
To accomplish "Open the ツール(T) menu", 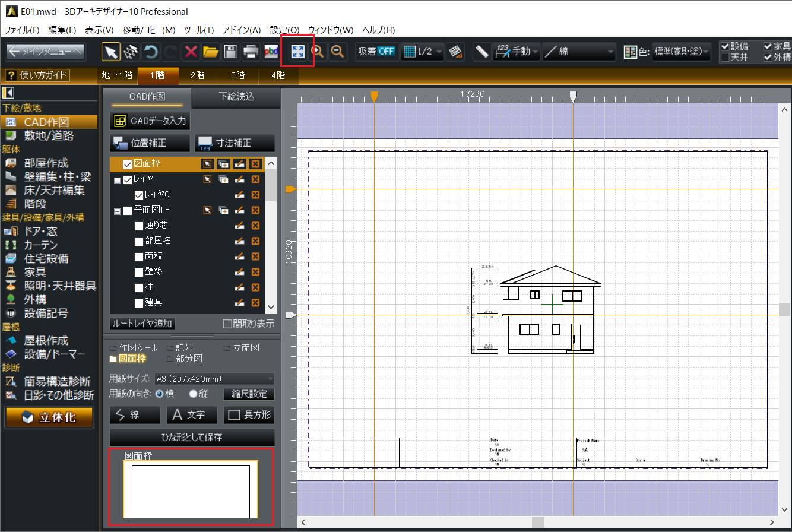I will click(199, 30).
